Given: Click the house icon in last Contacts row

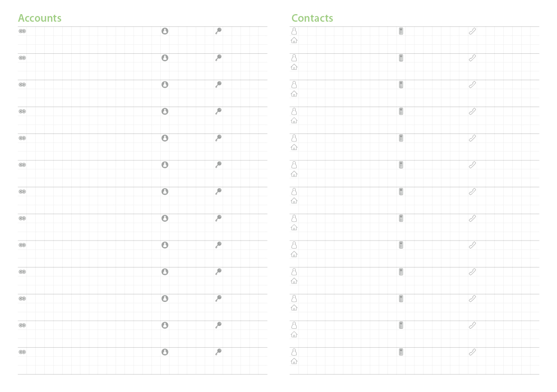Looking at the screenshot, I should [294, 361].
